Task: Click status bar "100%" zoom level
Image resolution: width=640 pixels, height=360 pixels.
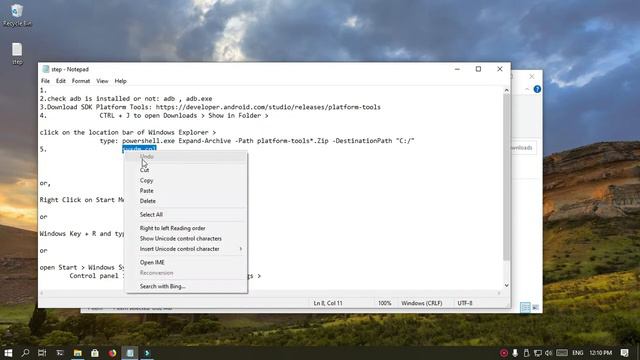Action: click(384, 303)
